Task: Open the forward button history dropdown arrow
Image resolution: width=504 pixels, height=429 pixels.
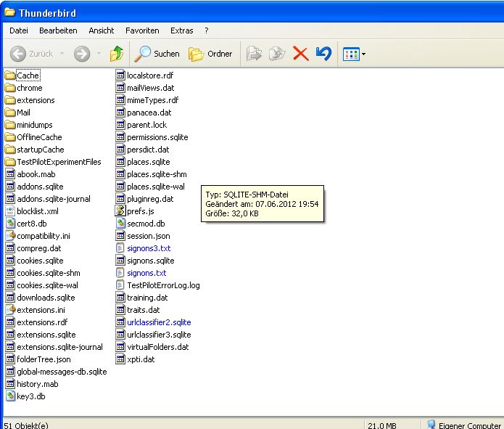Action: pyautogui.click(x=99, y=54)
